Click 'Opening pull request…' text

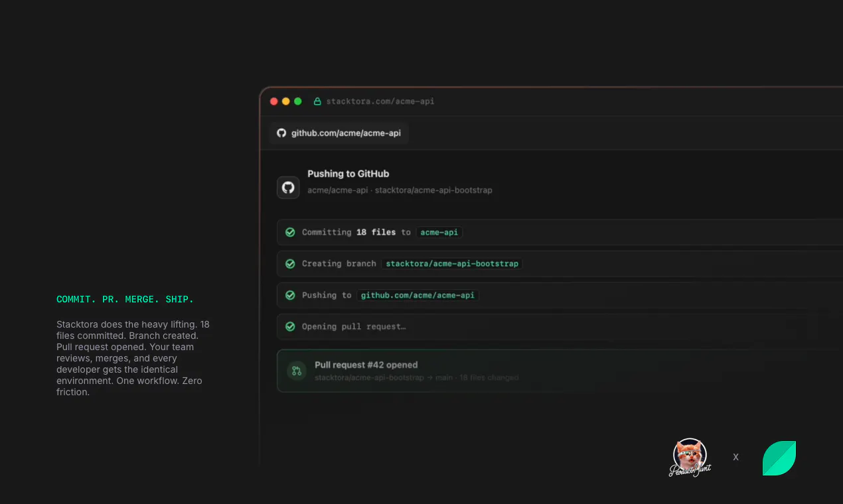[x=354, y=327]
